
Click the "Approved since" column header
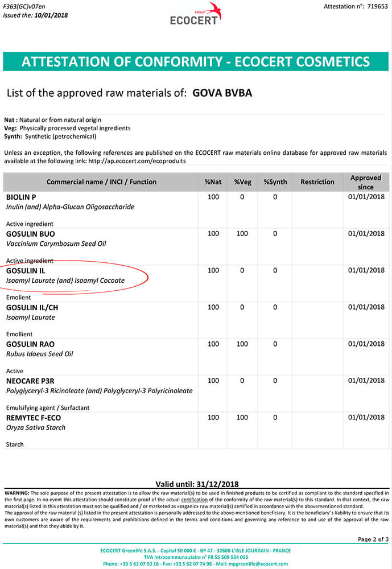[x=366, y=182]
